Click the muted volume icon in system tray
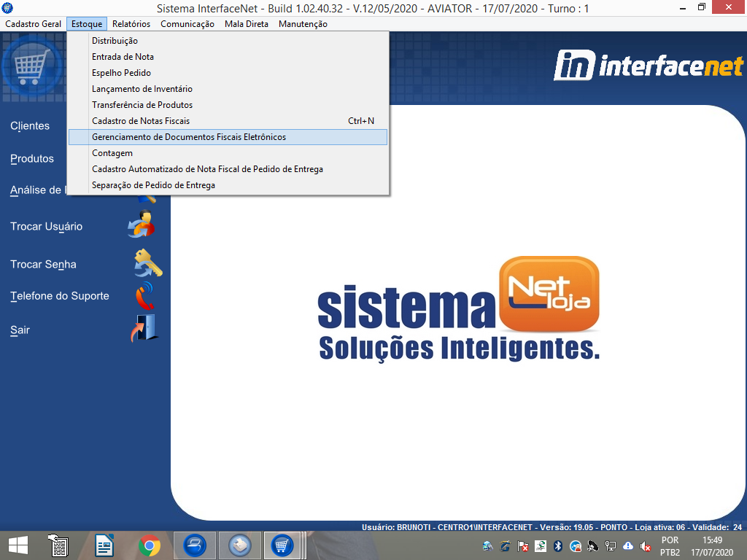The width and height of the screenshot is (747, 560). coord(646,546)
